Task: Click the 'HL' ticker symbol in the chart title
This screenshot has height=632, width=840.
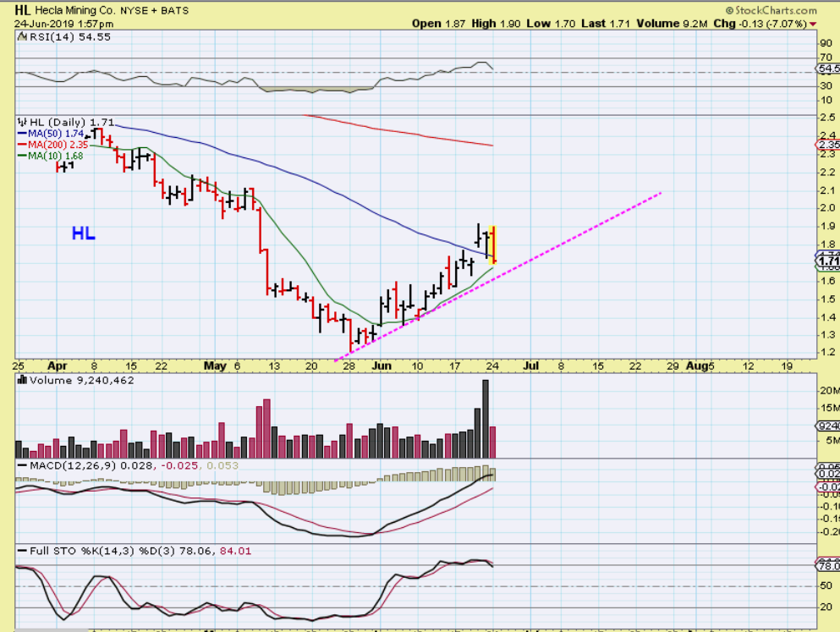Action: tap(23, 10)
